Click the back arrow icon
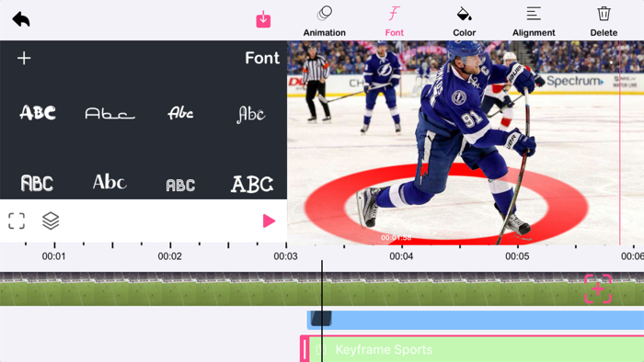 pyautogui.click(x=21, y=19)
